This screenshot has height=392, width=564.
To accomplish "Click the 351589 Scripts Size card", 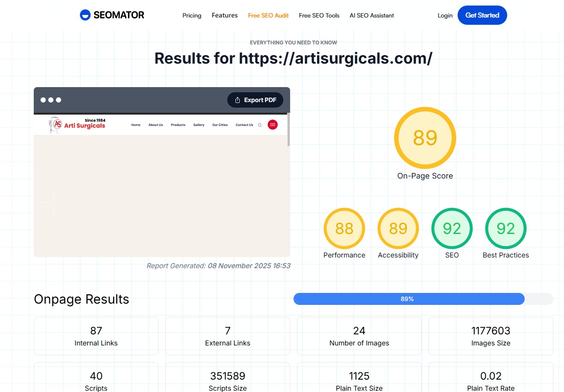I will [x=228, y=377].
